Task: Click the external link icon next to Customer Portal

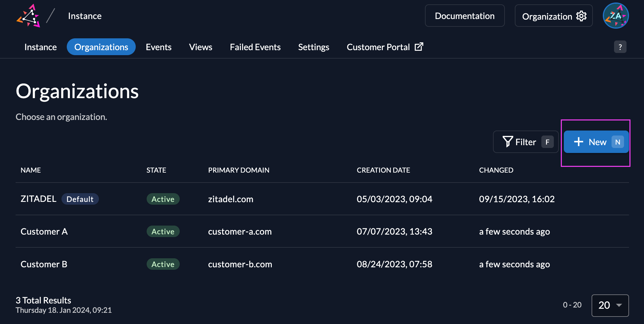Action: pos(419,46)
